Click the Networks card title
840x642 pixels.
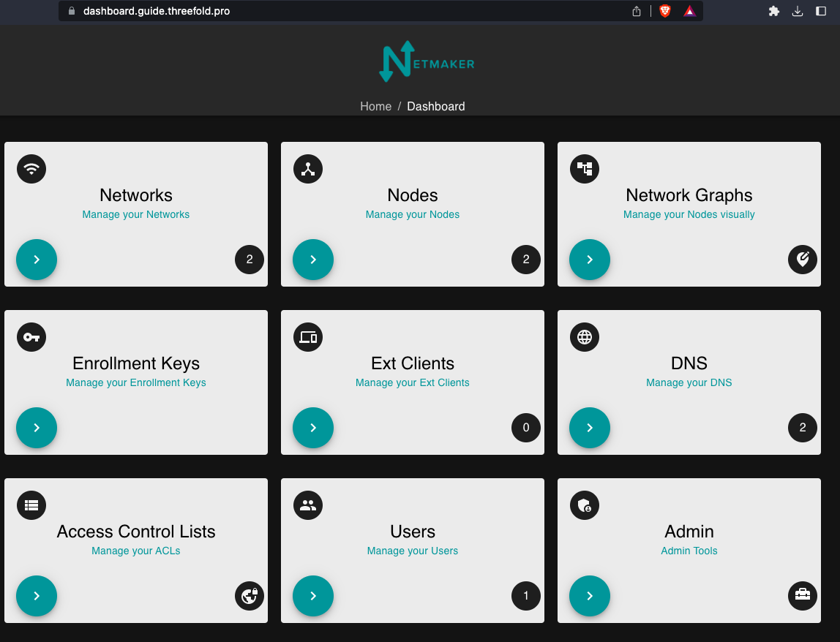pos(136,195)
